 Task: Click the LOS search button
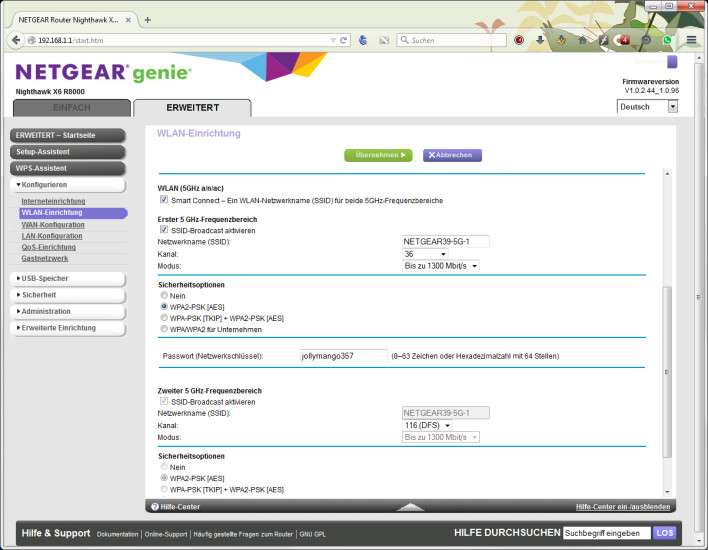pyautogui.click(x=665, y=533)
